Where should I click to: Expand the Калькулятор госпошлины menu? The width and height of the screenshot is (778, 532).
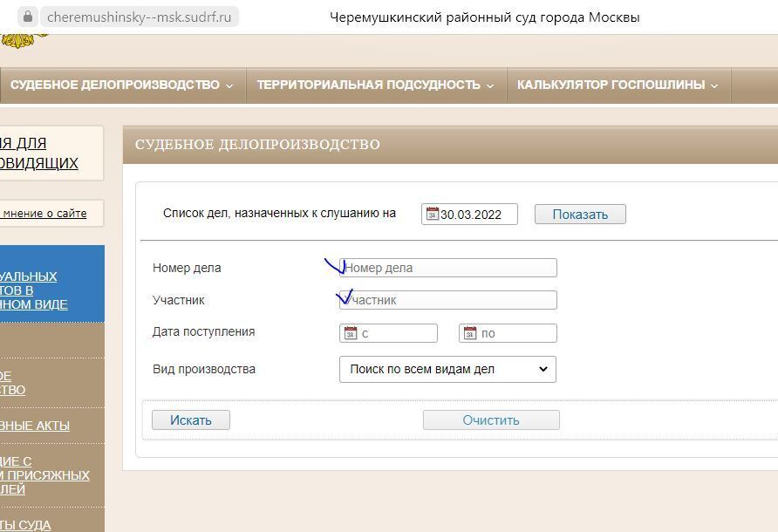point(617,85)
